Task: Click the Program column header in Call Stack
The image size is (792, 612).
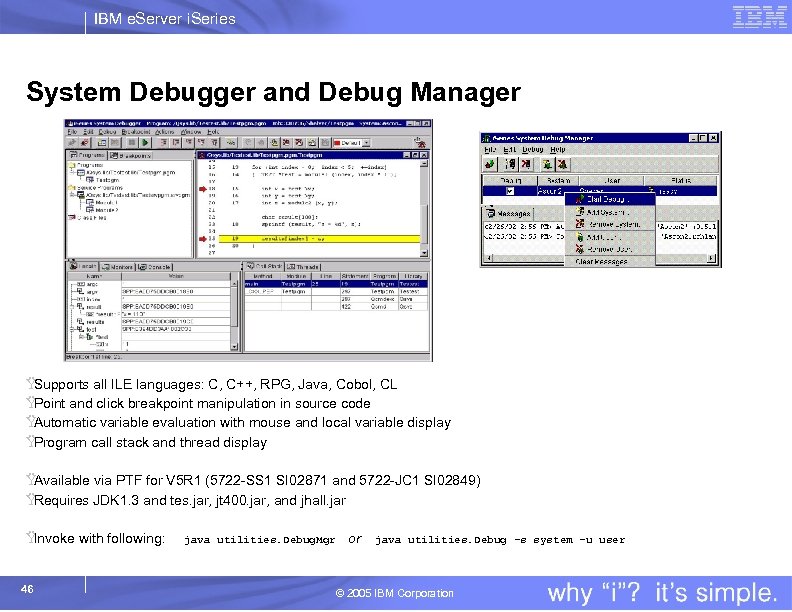Action: coord(384,276)
